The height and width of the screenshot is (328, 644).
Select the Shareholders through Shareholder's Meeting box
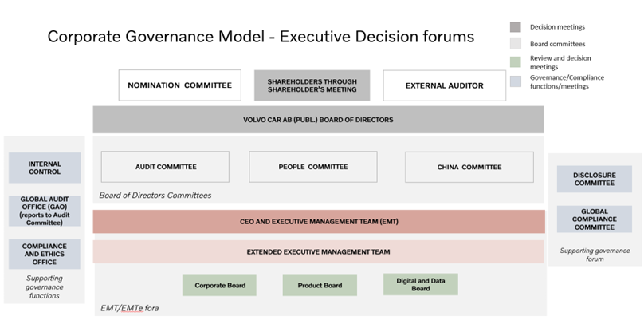pos(312,85)
